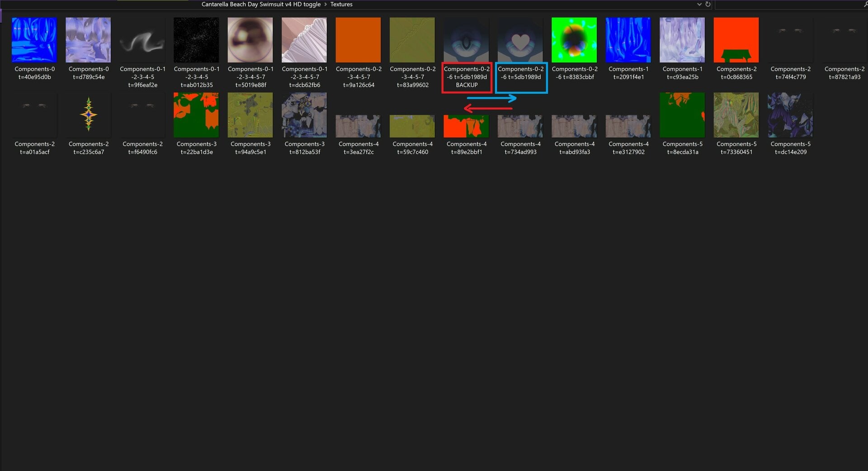This screenshot has width=868, height=471.
Task: Select star-shaped texture t=c235c6a7
Action: (88, 115)
